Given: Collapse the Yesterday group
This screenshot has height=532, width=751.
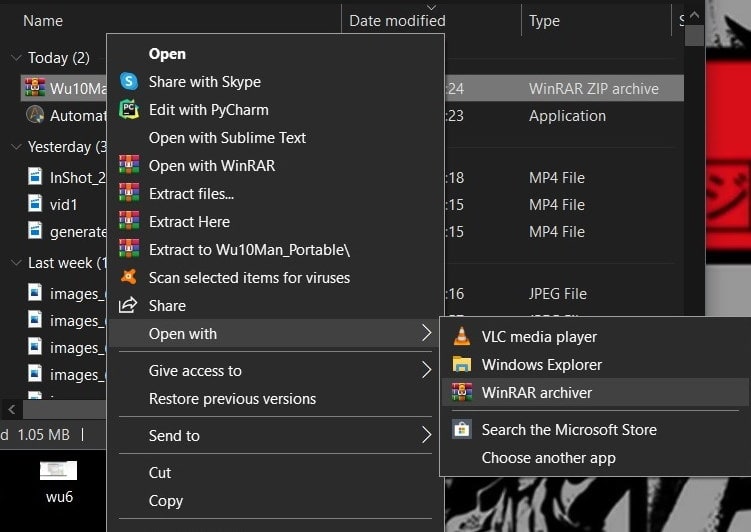Looking at the screenshot, I should 16,147.
